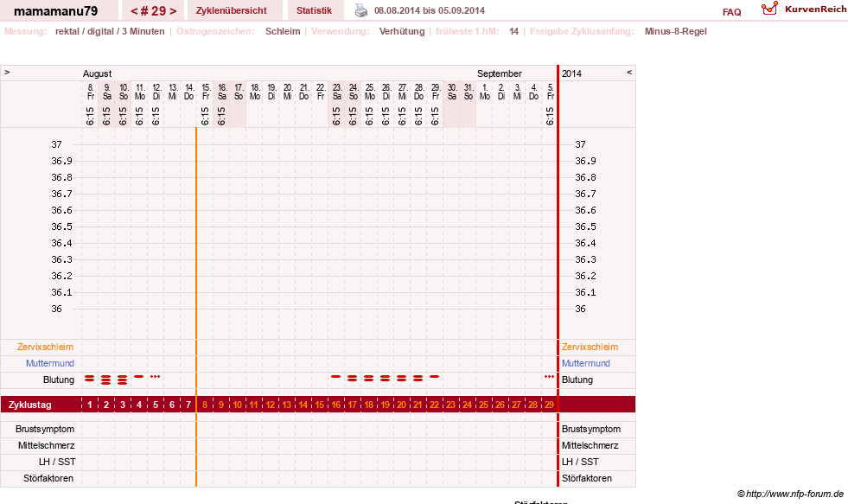Viewport: 848px width, 504px height.
Task: Click rektal / digital / 3 Minuten value
Action: click(110, 31)
